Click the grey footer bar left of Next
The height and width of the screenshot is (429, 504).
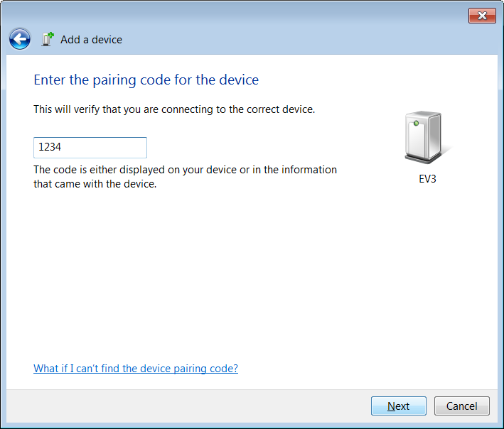[185, 406]
